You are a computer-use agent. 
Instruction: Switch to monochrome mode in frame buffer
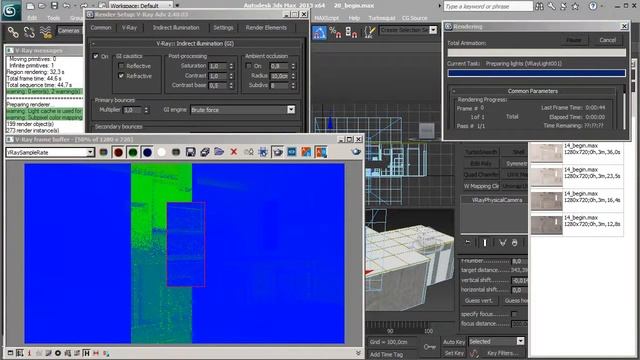(x=176, y=152)
